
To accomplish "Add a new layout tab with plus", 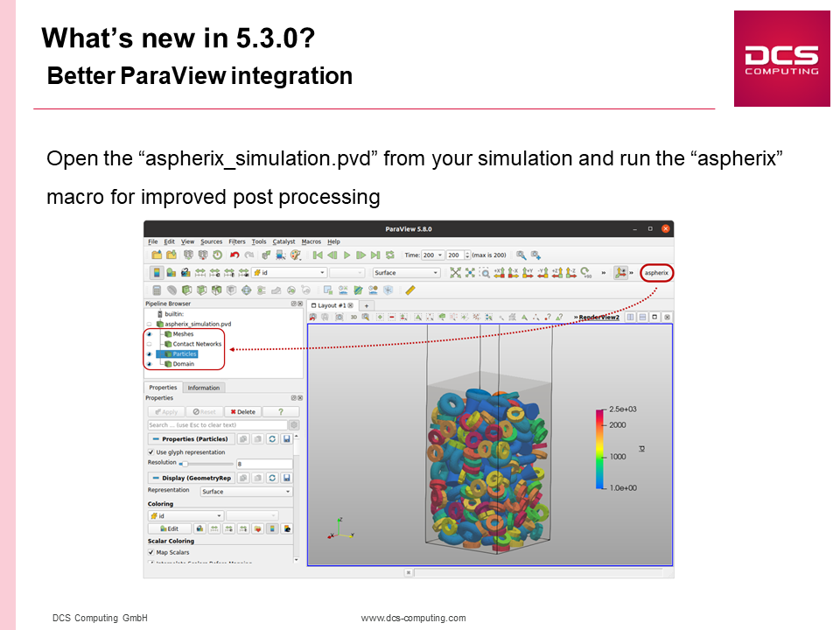I will (367, 305).
